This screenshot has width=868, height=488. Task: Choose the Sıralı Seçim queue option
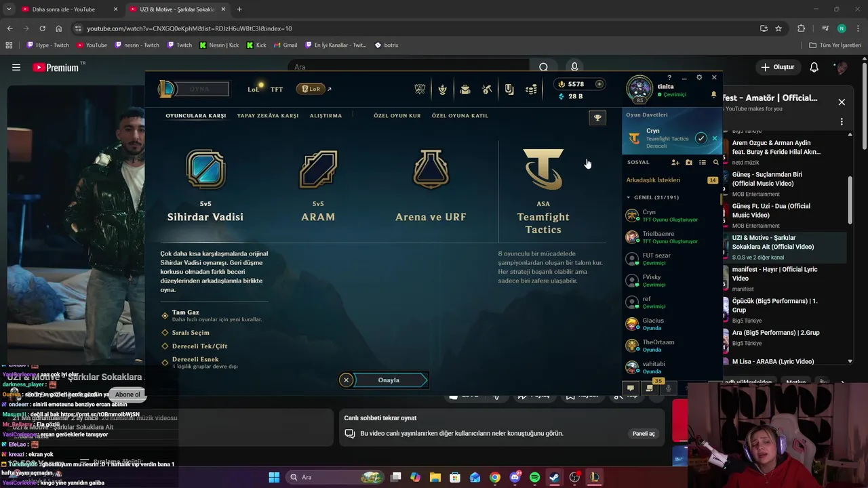(185, 333)
